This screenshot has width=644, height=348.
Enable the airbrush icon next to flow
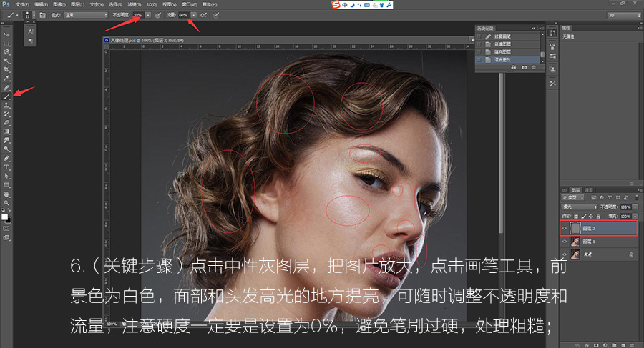[x=203, y=15]
